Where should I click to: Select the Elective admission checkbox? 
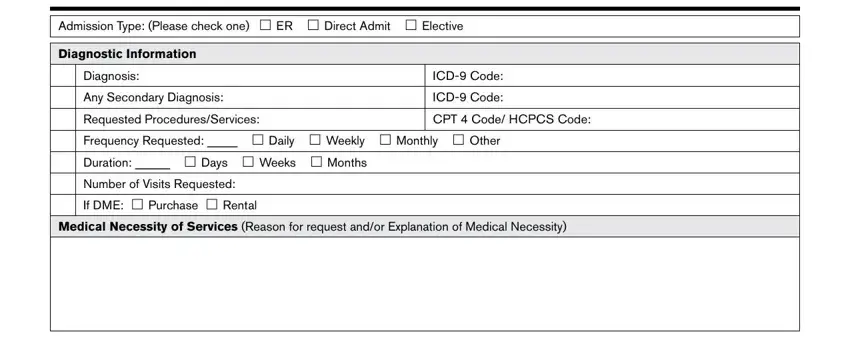411,25
